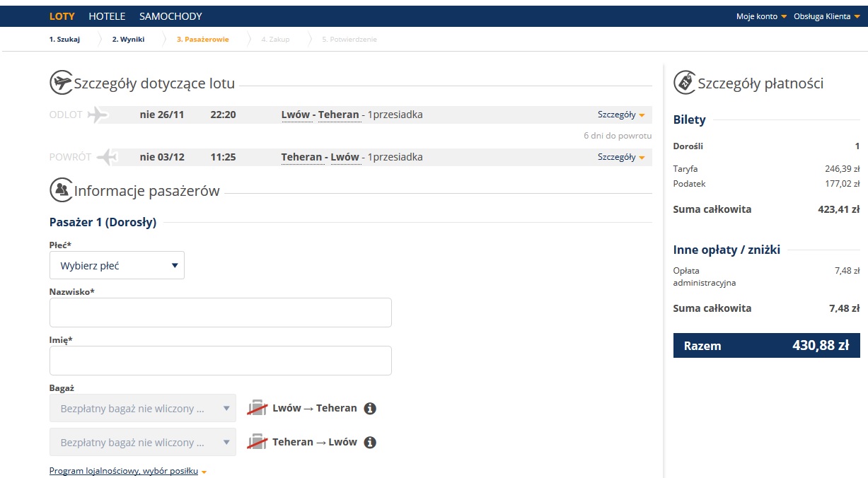This screenshot has width=868, height=478.
Task: Open the Moje konto menu
Action: 761,16
